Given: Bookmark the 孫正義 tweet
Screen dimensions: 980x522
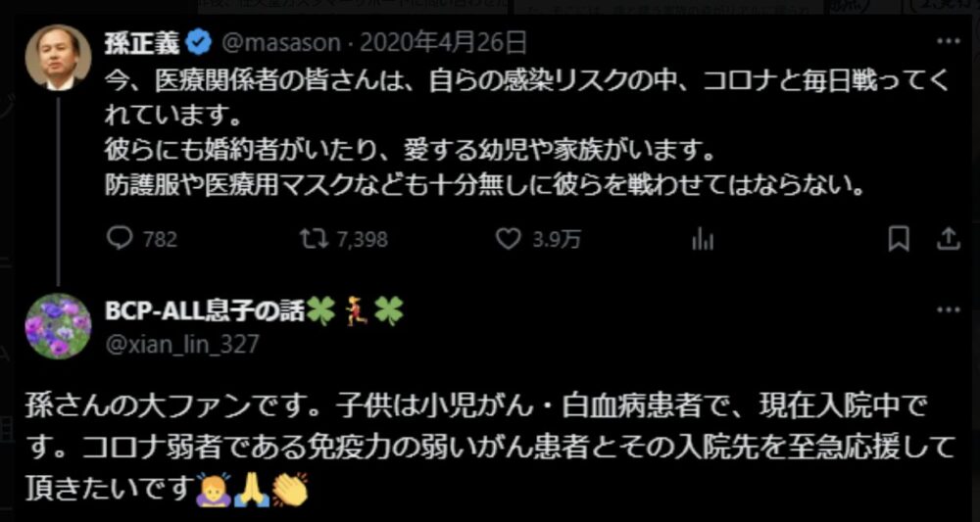Looking at the screenshot, I should [900, 239].
